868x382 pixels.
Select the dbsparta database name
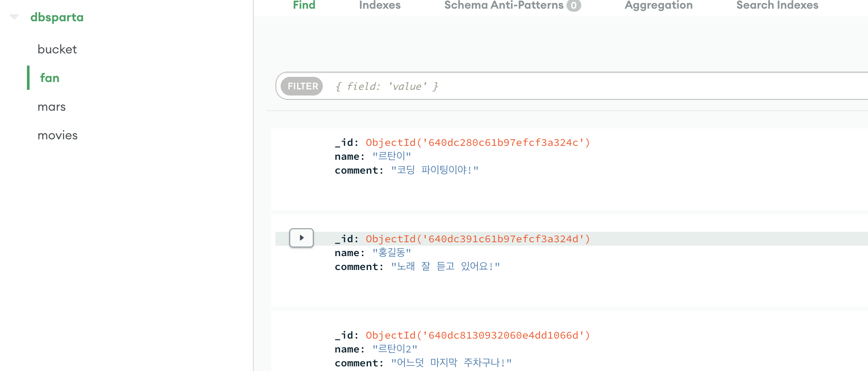coord(57,17)
